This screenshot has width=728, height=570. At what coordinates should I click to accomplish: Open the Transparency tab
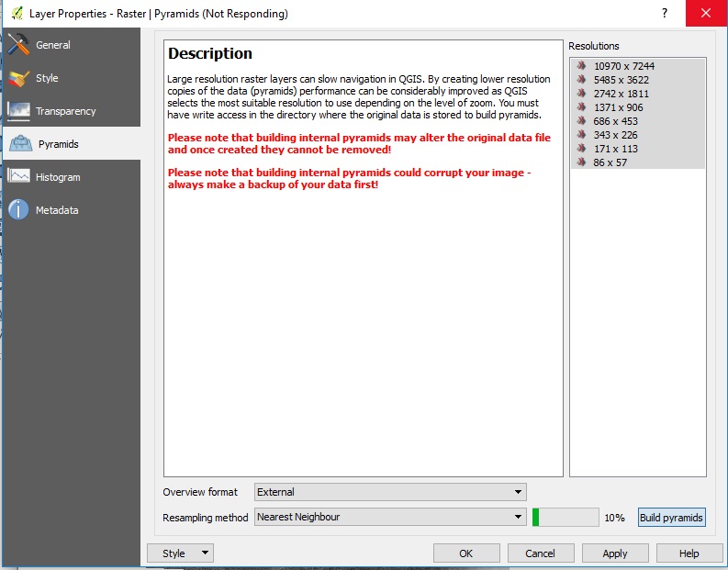pyautogui.click(x=72, y=111)
